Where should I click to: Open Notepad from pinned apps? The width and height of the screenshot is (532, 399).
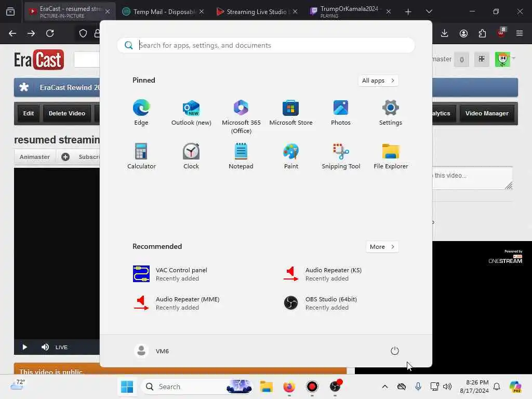point(241,156)
